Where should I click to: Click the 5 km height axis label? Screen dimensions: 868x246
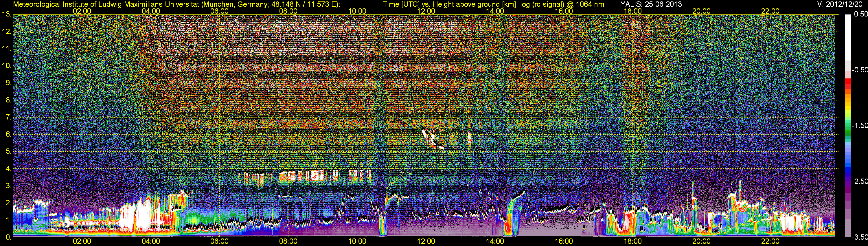point(9,152)
